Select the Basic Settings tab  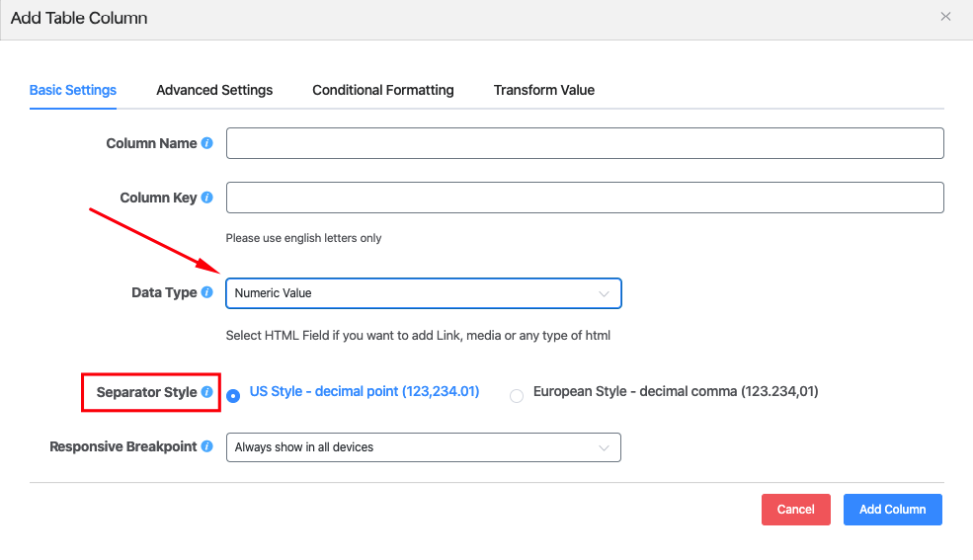(x=73, y=90)
